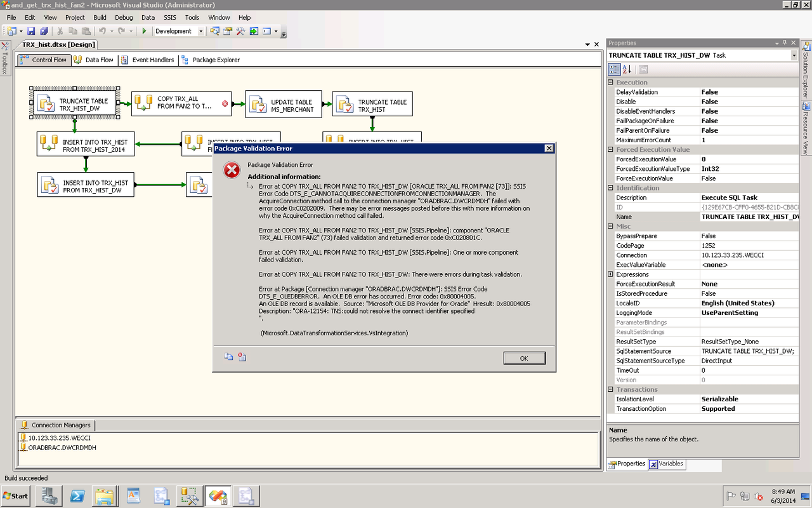The image size is (812, 508).
Task: Click the Property Pages icon in Properties
Action: [x=643, y=69]
